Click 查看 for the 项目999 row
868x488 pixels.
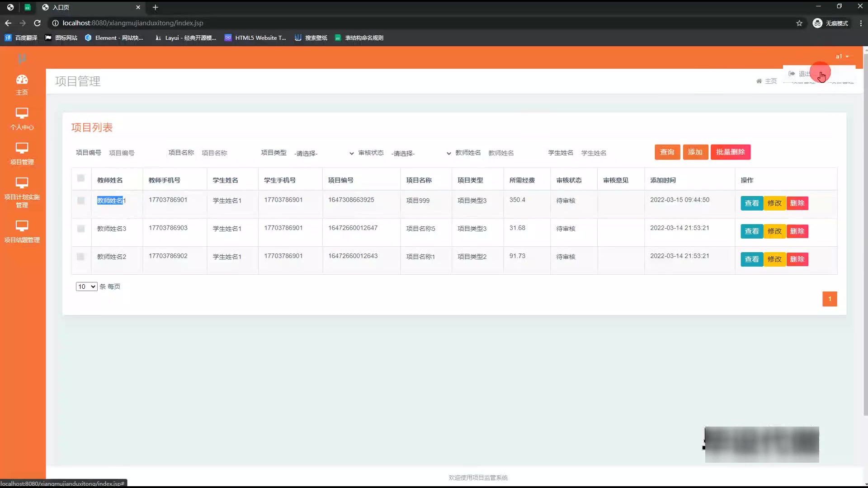(x=751, y=203)
